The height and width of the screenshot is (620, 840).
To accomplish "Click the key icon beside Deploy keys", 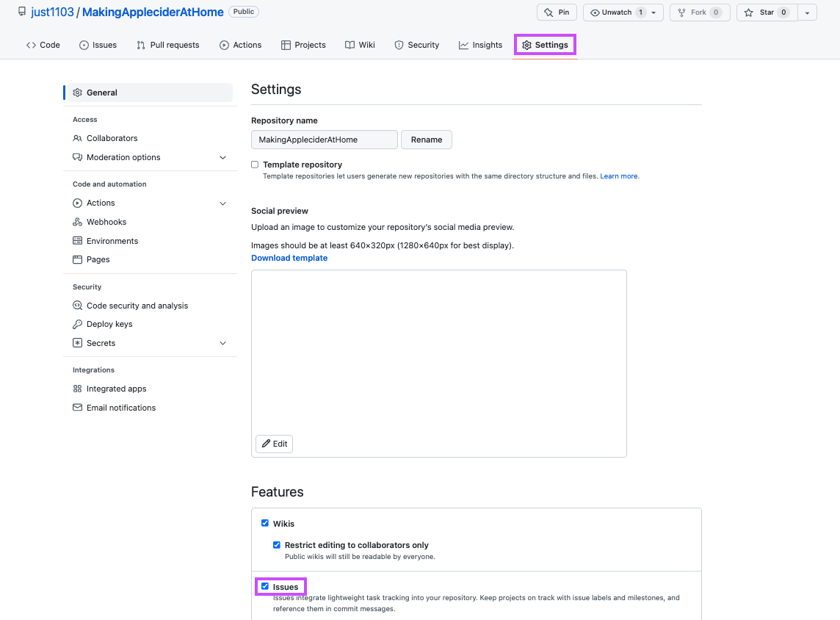I will click(x=78, y=324).
